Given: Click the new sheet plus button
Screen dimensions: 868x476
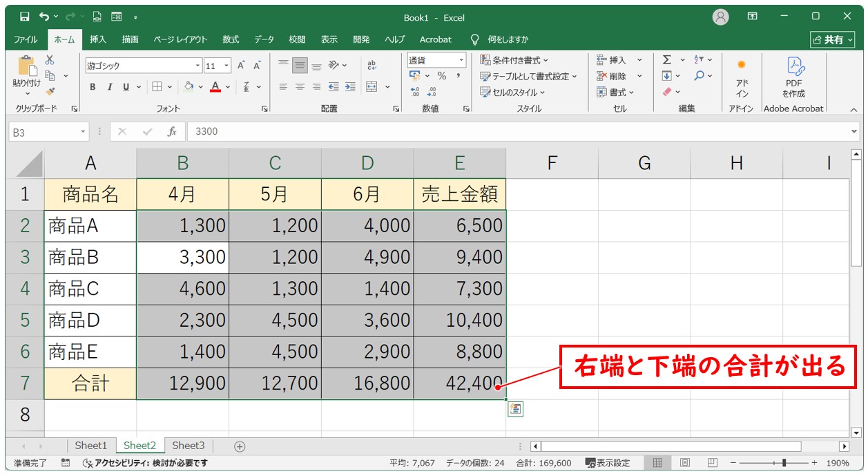Looking at the screenshot, I should [x=240, y=446].
